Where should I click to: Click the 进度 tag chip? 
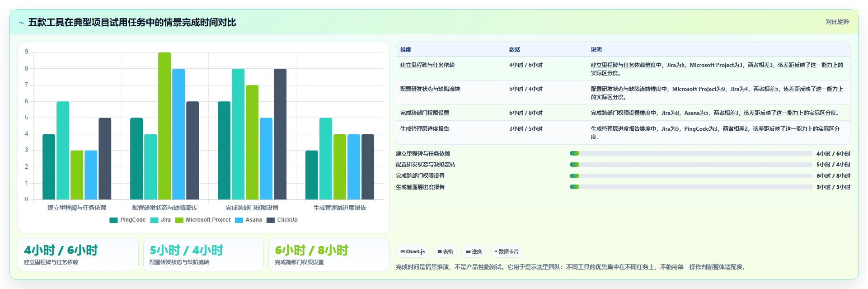pos(474,251)
